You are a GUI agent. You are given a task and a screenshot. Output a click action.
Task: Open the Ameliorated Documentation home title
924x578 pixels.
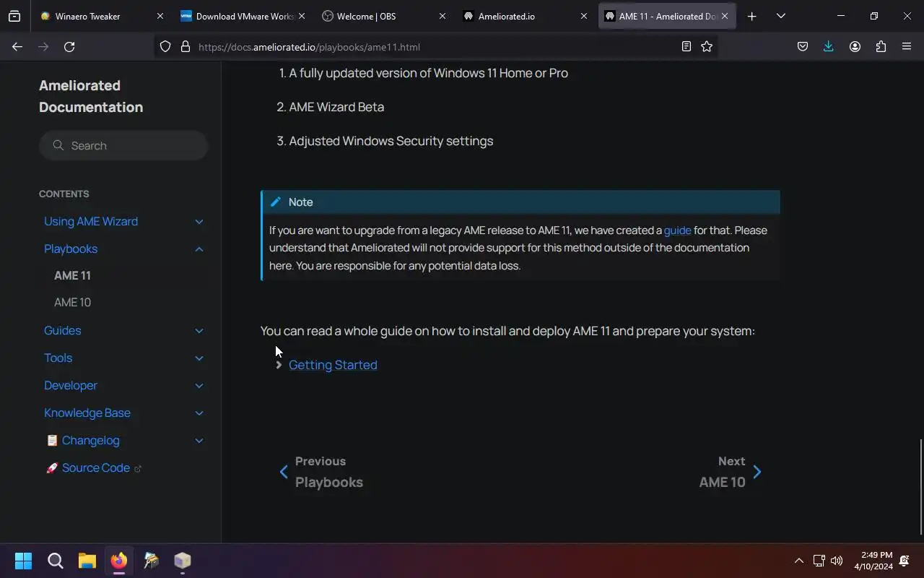tap(91, 96)
